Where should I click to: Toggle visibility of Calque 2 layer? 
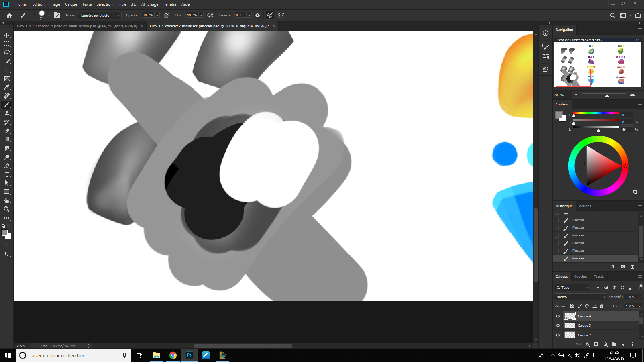(x=558, y=335)
